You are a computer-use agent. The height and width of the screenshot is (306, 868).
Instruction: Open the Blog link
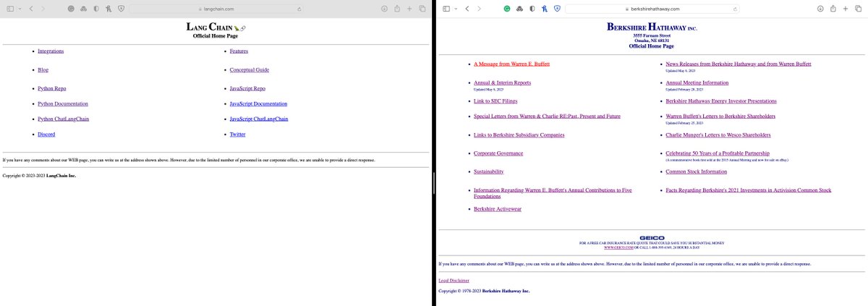point(43,70)
